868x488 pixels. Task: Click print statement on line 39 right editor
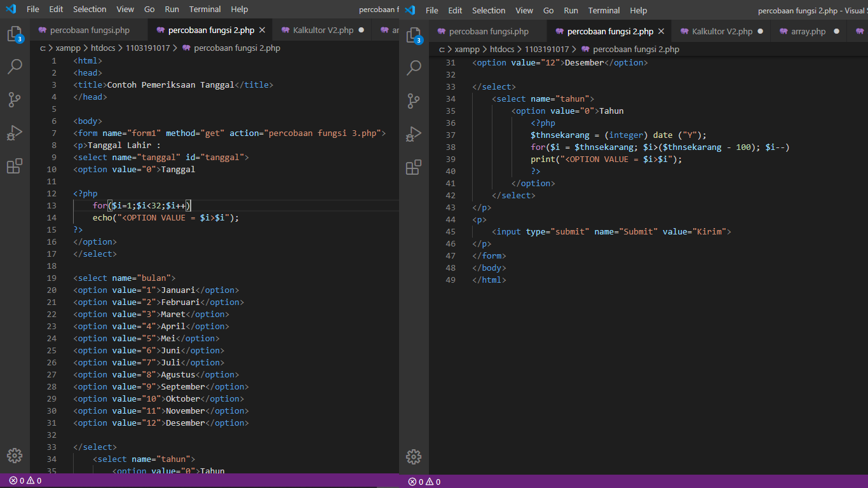(x=606, y=159)
